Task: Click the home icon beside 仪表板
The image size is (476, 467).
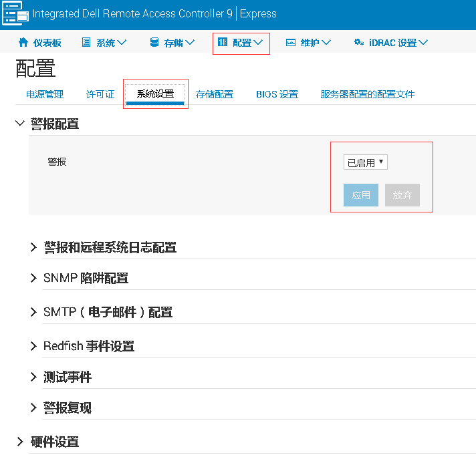Action: (23, 42)
